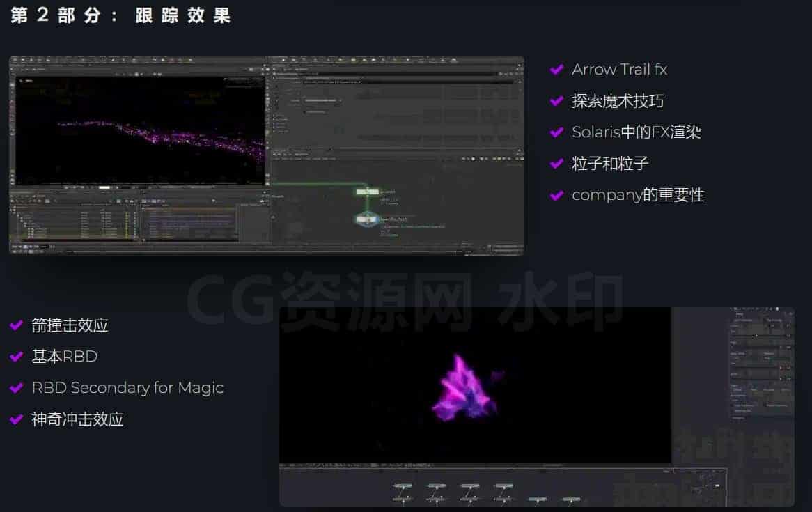Select the 探索魔术技巧 list item
Screen dimensions: 812x512
pyautogui.click(x=617, y=101)
